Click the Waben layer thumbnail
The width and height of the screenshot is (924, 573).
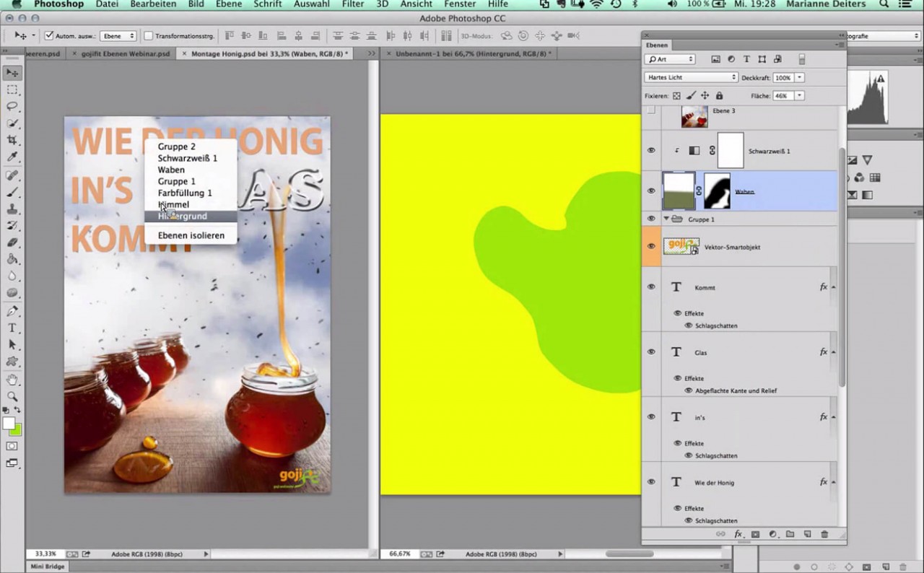[x=679, y=191]
